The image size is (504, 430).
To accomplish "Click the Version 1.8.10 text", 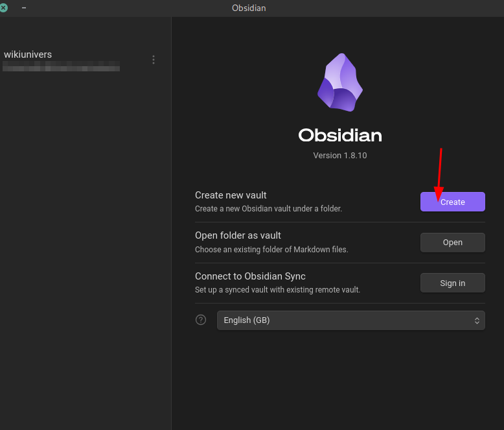I will pyautogui.click(x=339, y=156).
